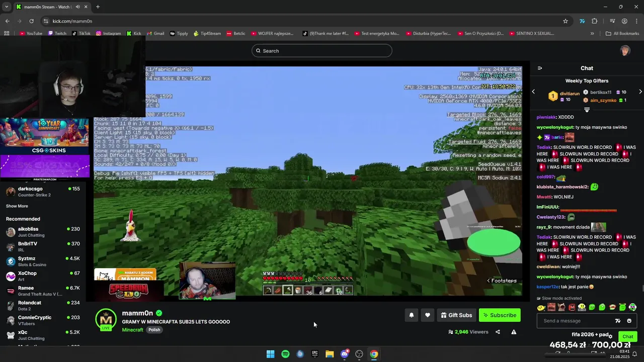Reload the kick.com page
The image size is (644, 362).
(31, 21)
